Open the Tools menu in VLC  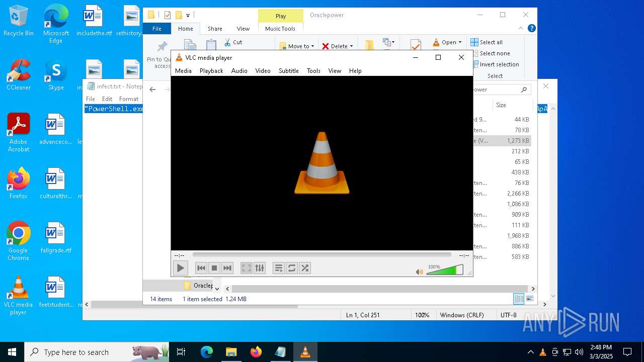click(313, 71)
